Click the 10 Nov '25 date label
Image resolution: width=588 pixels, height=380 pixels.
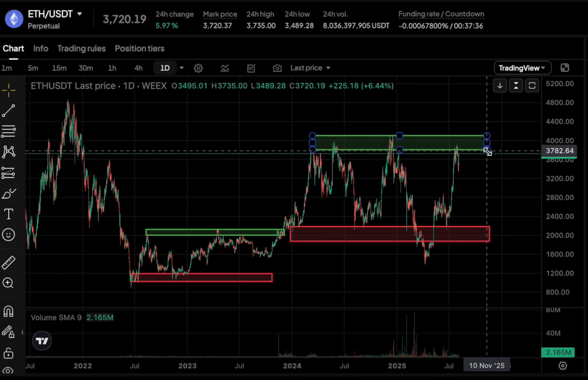pos(487,366)
